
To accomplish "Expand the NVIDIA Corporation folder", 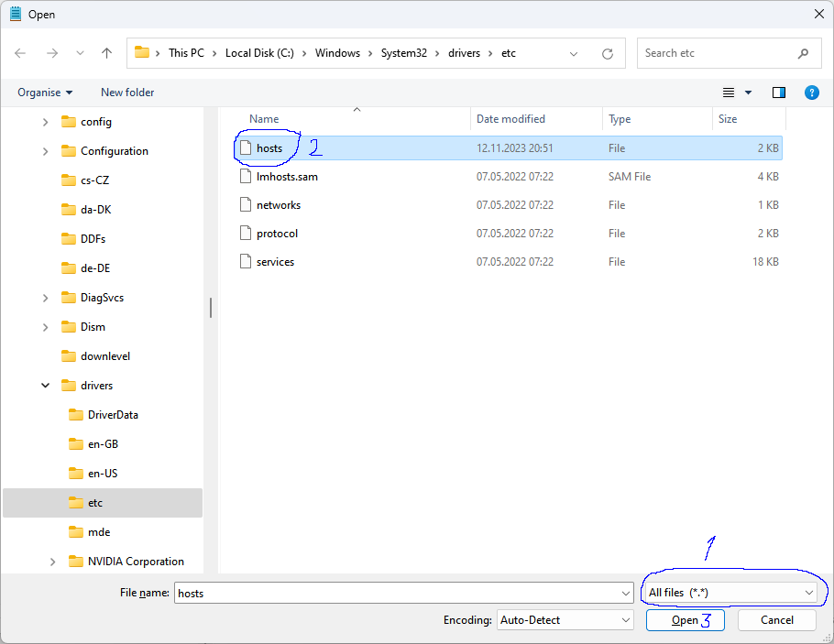I will coord(53,562).
